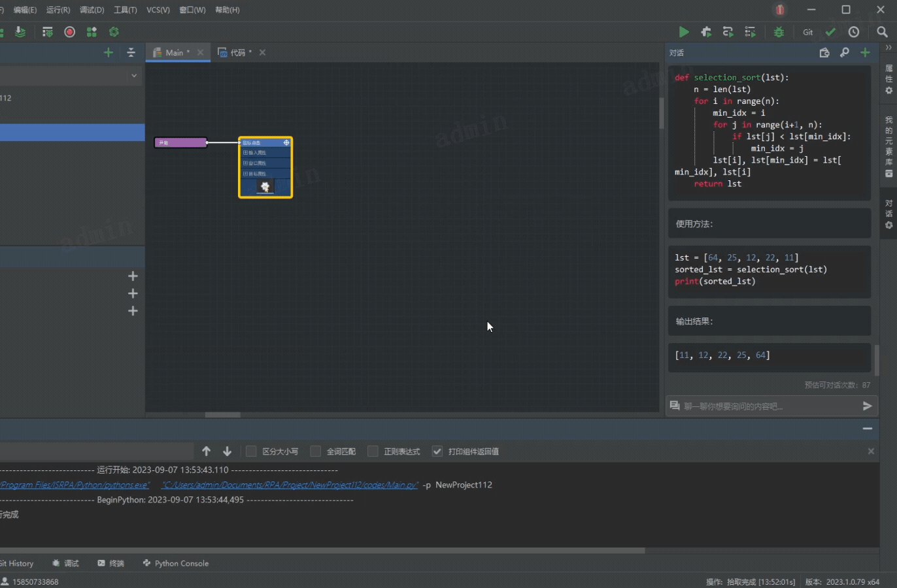Open the 工具(T) menu

pos(125,10)
